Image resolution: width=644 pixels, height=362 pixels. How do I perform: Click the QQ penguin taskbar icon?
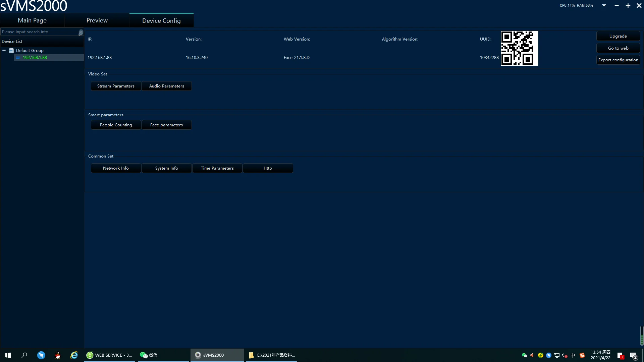tap(58, 355)
